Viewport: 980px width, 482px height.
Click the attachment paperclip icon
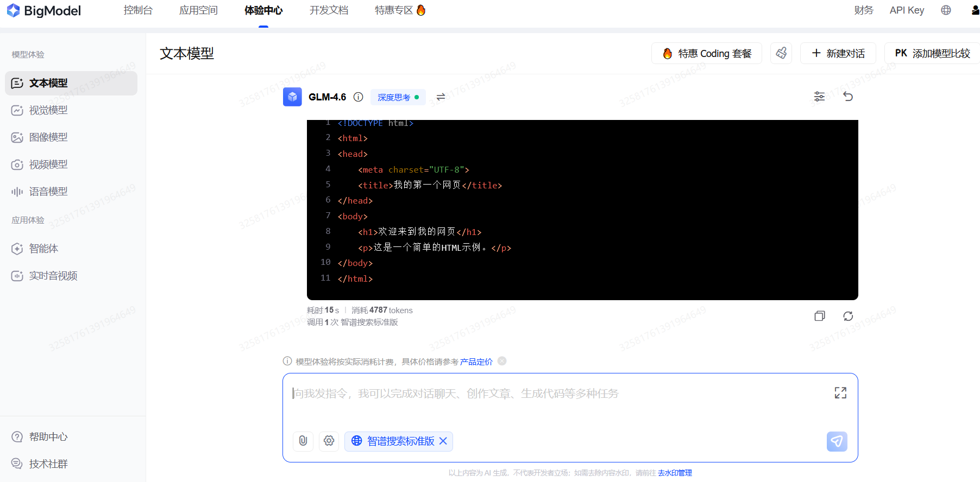pyautogui.click(x=303, y=441)
